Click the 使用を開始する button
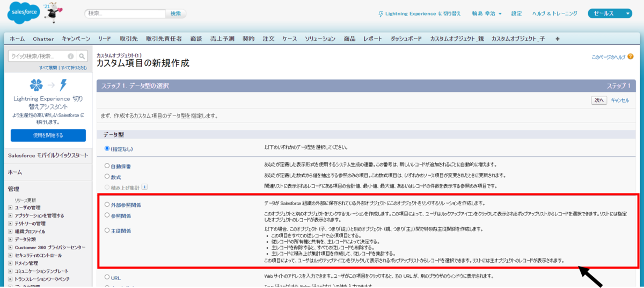644x288 pixels. (48, 135)
